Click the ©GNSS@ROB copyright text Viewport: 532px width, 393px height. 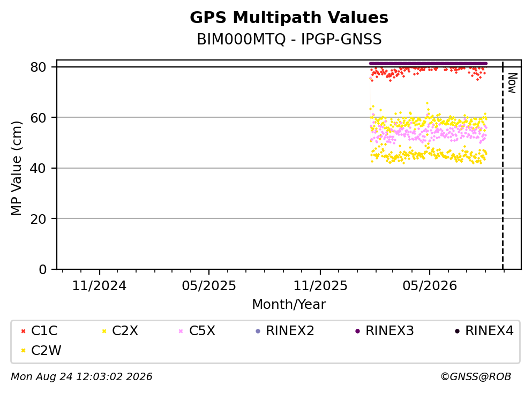(476, 377)
